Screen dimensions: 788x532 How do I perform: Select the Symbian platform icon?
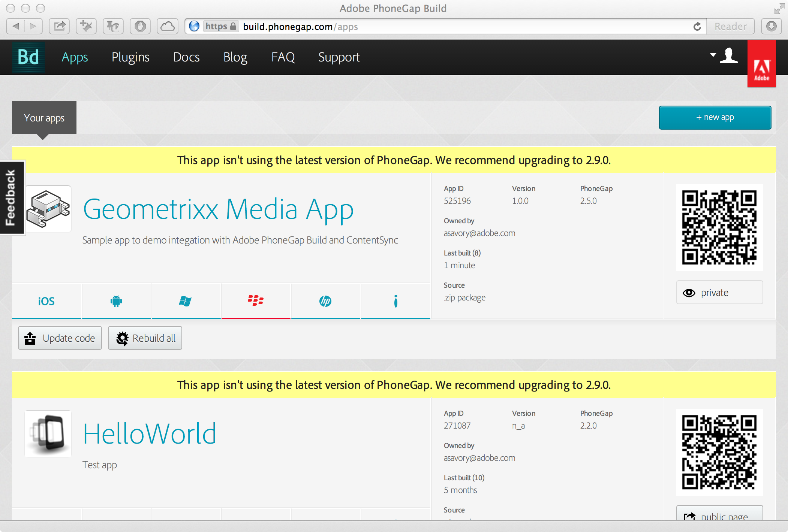point(395,301)
